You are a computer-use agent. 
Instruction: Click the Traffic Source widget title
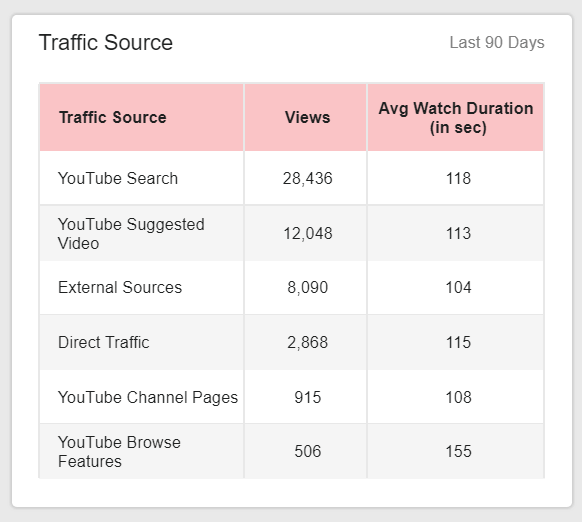click(x=106, y=42)
